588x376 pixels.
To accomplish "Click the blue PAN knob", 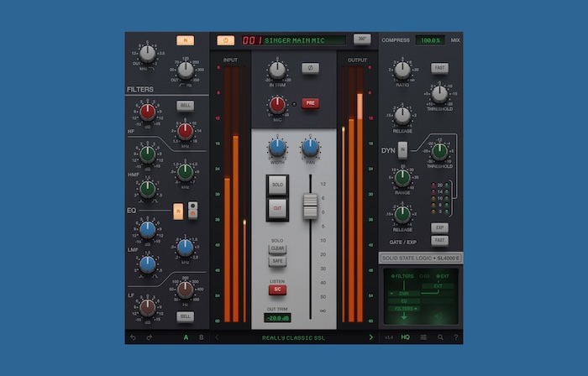I will [x=311, y=148].
